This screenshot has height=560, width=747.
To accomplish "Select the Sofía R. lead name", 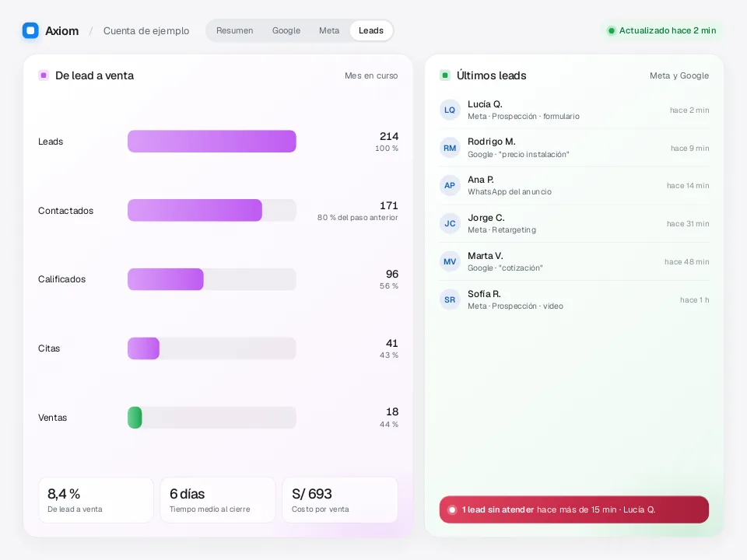I will pyautogui.click(x=484, y=294).
